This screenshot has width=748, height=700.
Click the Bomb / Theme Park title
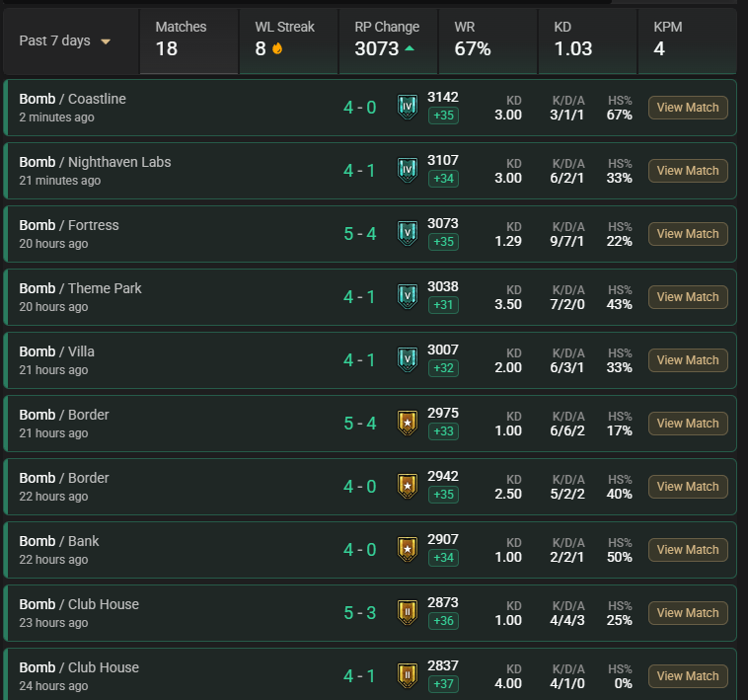click(80, 288)
